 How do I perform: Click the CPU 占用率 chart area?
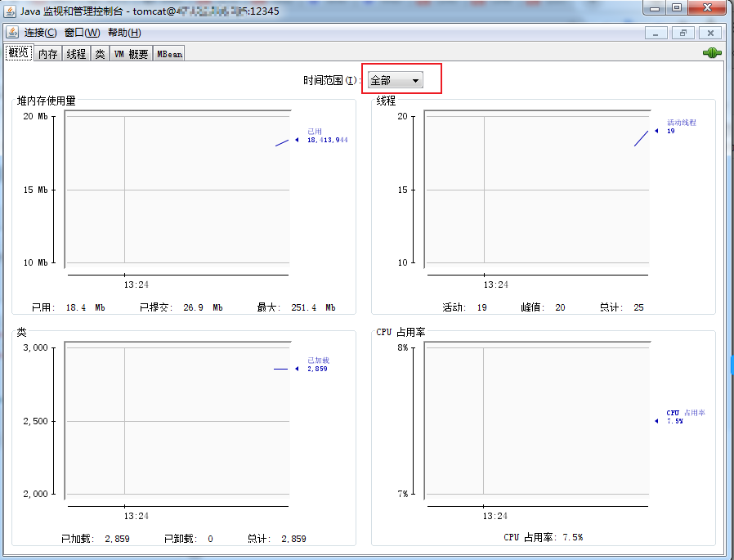click(537, 421)
